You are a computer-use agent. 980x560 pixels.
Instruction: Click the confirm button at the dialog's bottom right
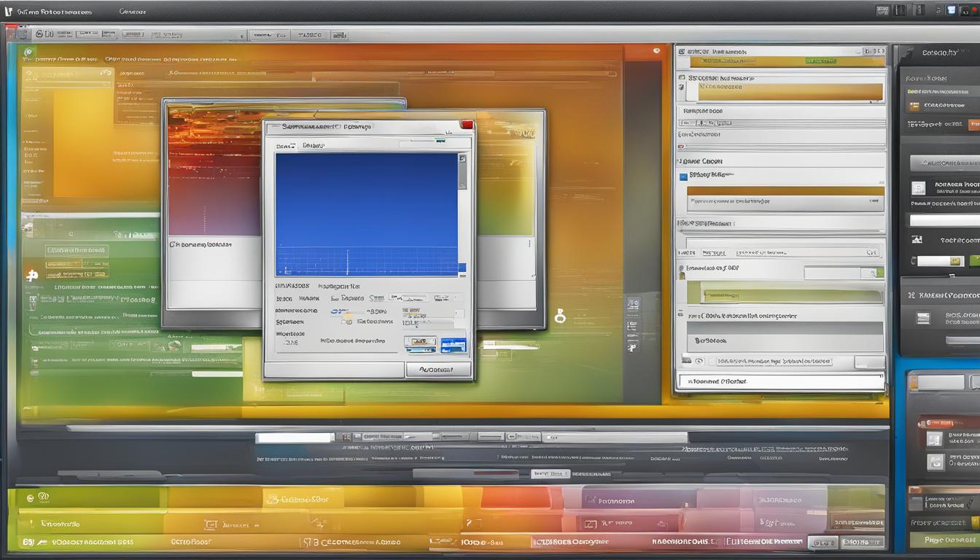pyautogui.click(x=437, y=370)
